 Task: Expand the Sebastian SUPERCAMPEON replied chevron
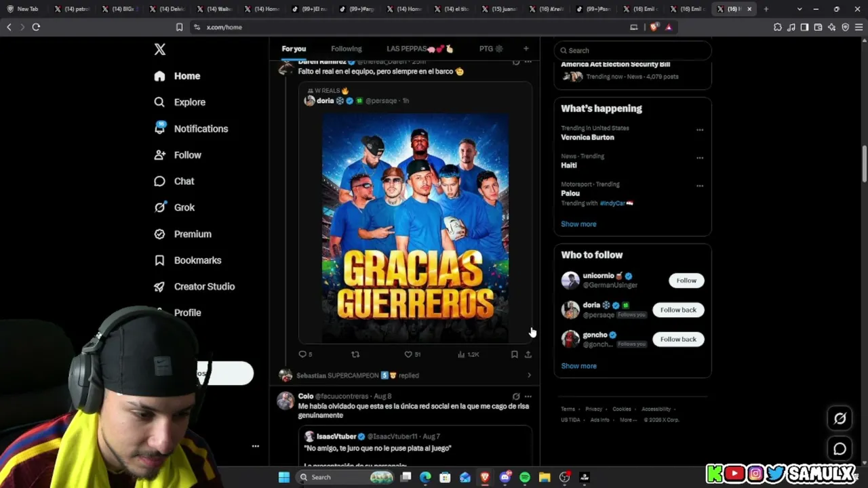coord(529,375)
